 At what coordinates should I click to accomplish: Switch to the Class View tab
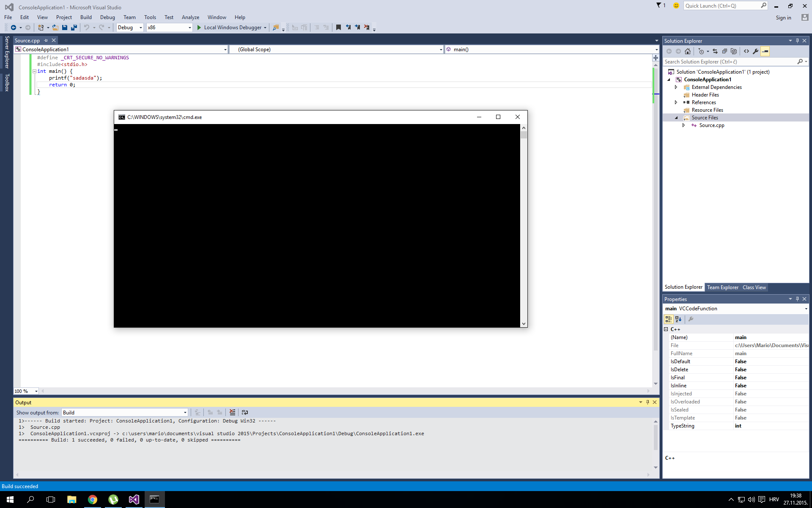(754, 287)
